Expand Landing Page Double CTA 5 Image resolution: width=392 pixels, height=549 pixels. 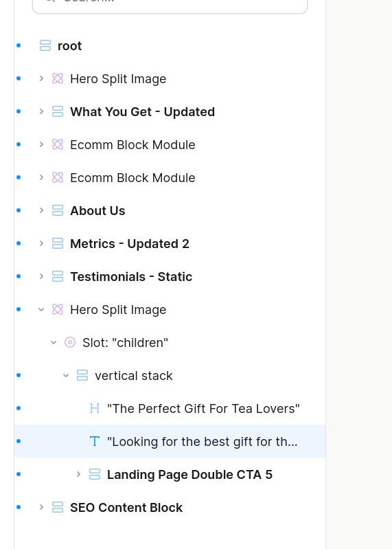[x=78, y=474]
